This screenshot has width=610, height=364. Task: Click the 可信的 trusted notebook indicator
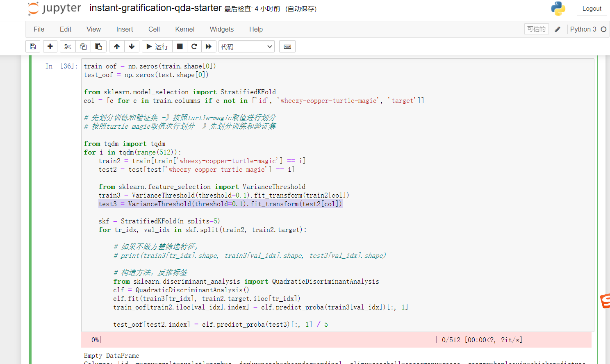click(x=536, y=29)
